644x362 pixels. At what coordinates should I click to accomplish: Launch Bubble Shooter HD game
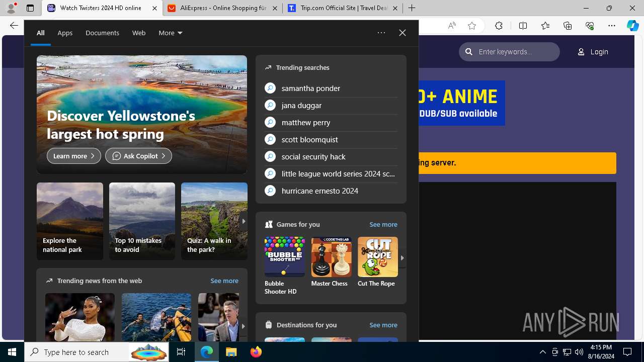285,266
